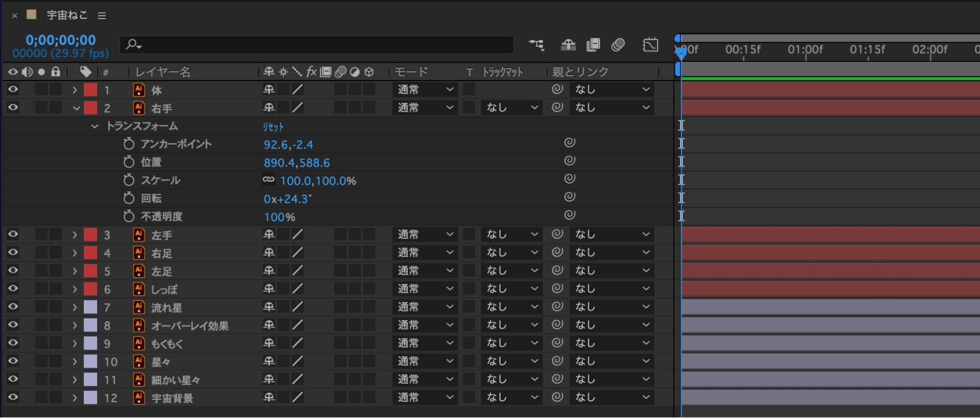Image resolution: width=980 pixels, height=418 pixels.
Task: Toggle the shy layers hide switch icon
Action: [568, 45]
